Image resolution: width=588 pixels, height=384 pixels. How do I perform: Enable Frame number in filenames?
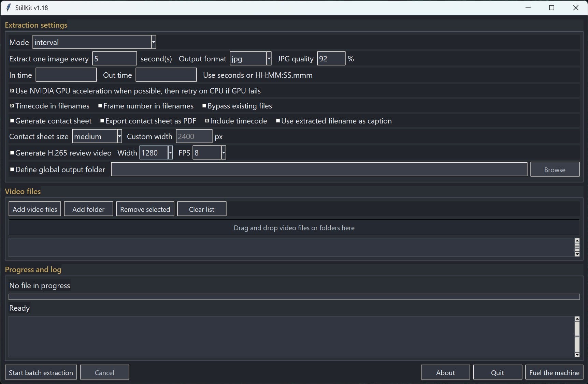[x=100, y=106]
